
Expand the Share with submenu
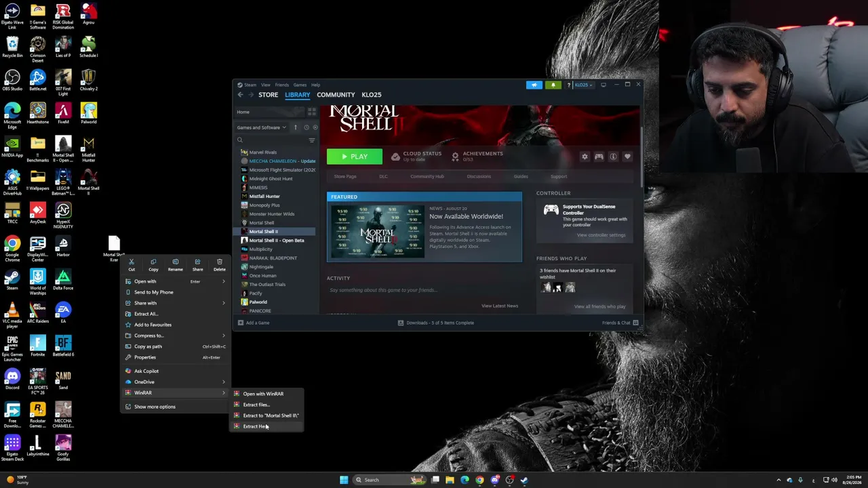point(175,303)
